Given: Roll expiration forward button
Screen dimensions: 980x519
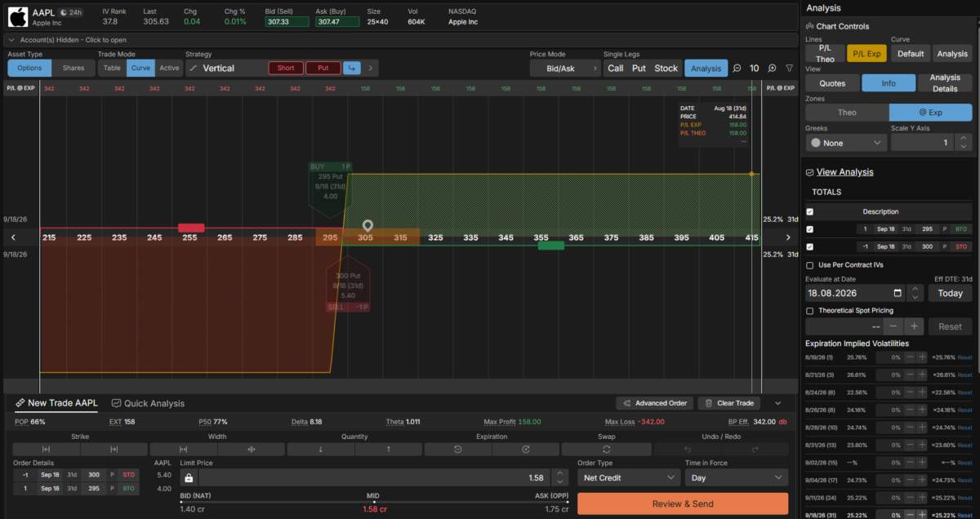Looking at the screenshot, I should point(526,450).
